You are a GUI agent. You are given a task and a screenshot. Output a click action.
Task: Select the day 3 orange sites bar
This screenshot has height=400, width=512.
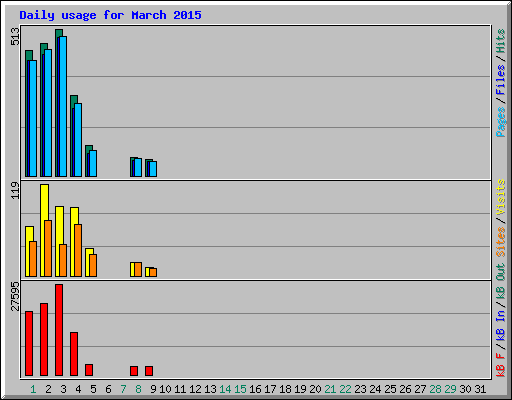click(63, 260)
